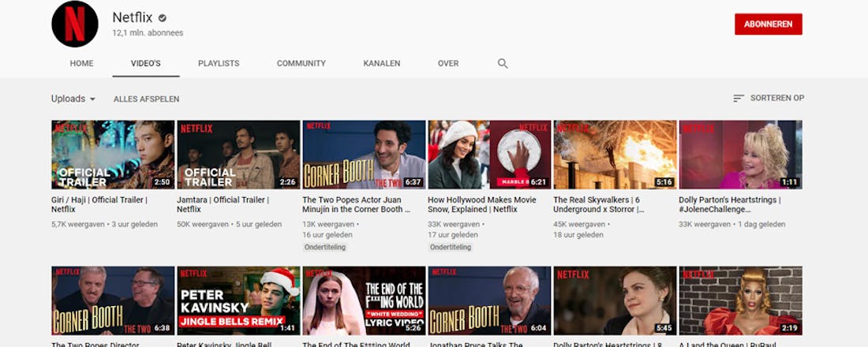The image size is (868, 347).
Task: Open the Kanalen tab
Action: coord(382,64)
